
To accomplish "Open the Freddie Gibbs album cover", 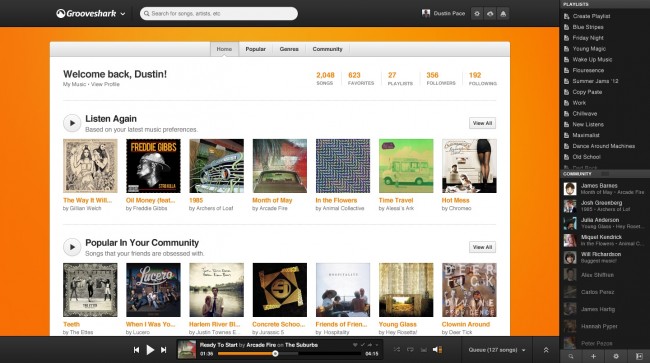I will [153, 166].
